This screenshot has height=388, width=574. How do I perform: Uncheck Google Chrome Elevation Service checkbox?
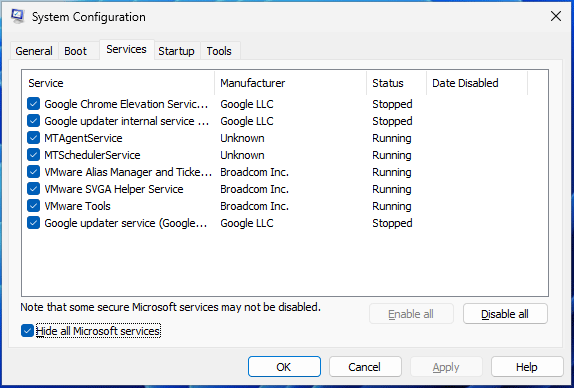coord(33,104)
